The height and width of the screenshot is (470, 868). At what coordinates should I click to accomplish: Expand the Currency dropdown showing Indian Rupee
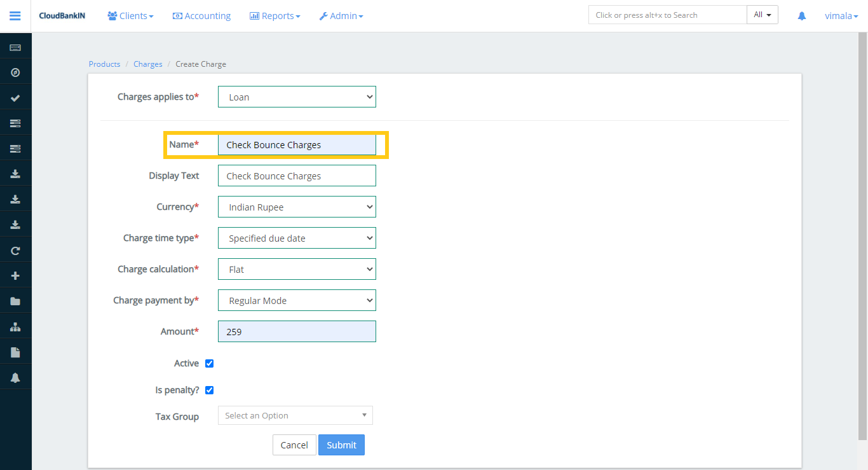click(297, 207)
